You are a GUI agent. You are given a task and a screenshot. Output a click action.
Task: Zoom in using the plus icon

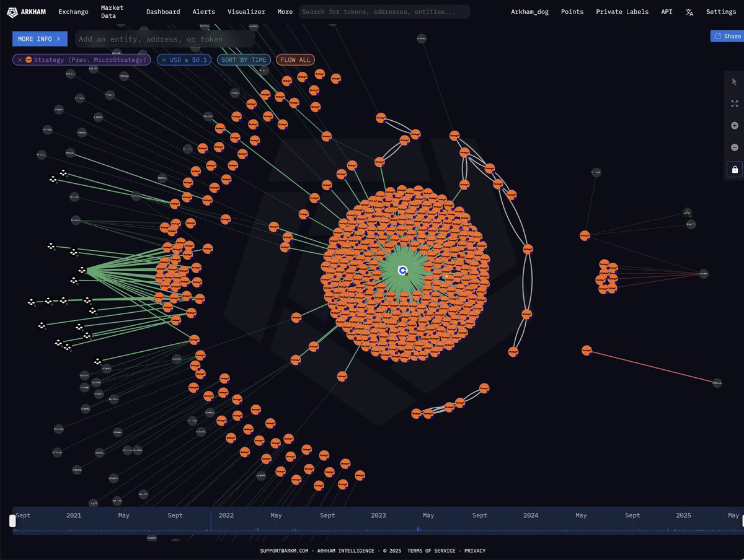734,125
